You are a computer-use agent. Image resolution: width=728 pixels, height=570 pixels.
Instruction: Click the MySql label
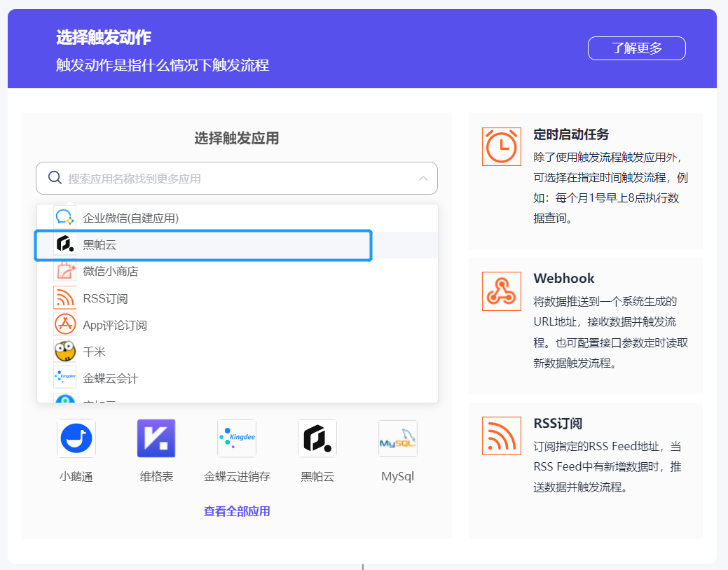tap(398, 476)
